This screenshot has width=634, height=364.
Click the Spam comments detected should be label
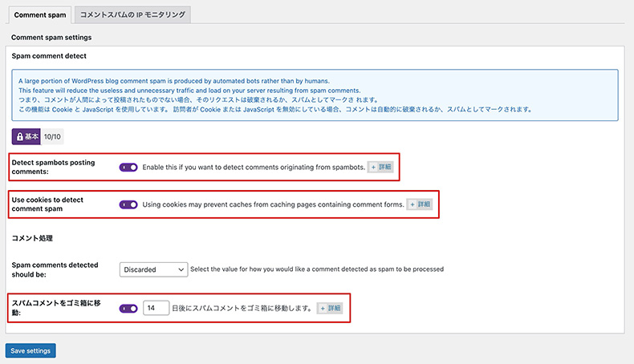click(x=55, y=269)
